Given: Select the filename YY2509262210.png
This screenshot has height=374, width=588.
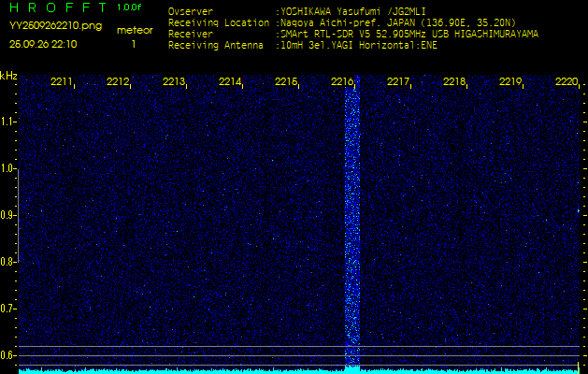Looking at the screenshot, I should pos(55,26).
